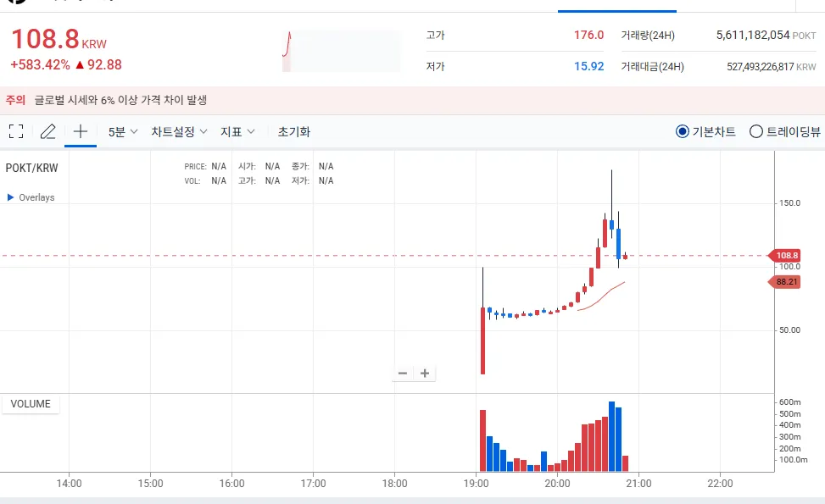Click the 주의 caution label
Image resolution: width=825 pixels, height=504 pixels.
click(16, 100)
